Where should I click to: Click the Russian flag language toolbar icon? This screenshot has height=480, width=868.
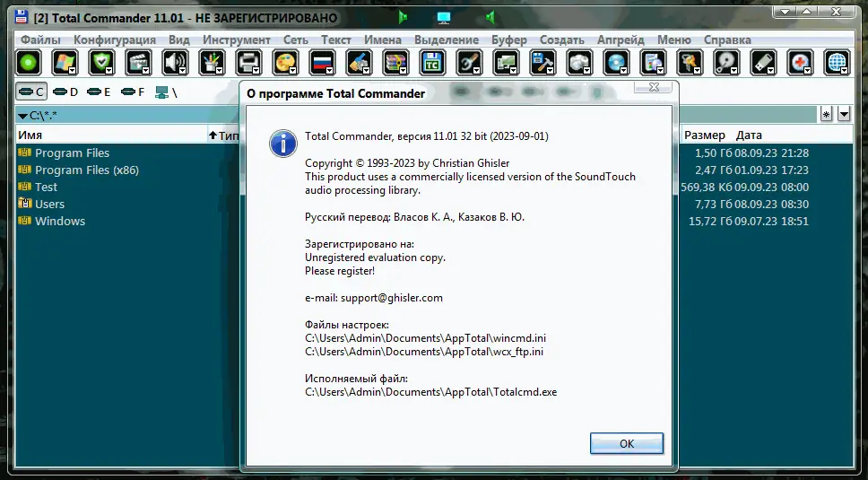322,63
